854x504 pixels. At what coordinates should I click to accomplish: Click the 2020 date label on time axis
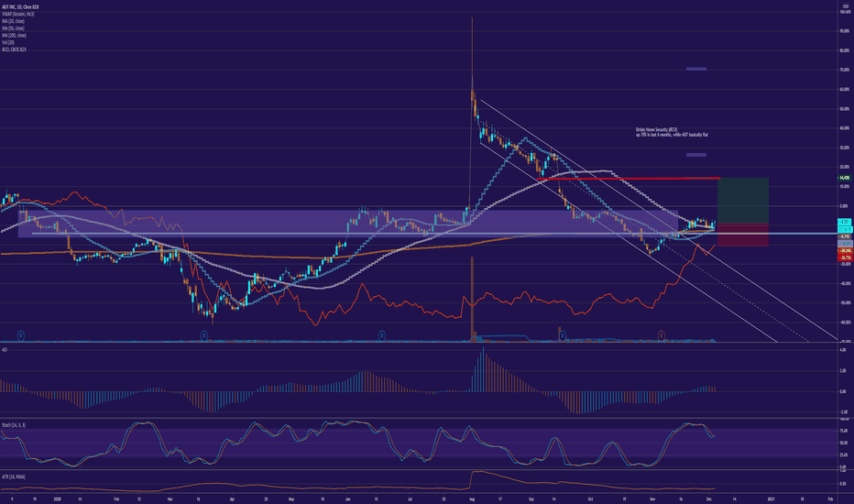[58, 499]
